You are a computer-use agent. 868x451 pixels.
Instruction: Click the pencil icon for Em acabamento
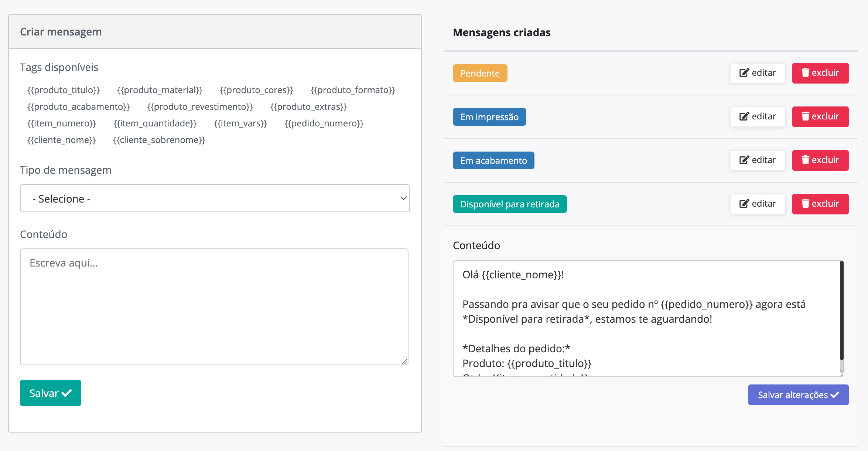coord(744,160)
